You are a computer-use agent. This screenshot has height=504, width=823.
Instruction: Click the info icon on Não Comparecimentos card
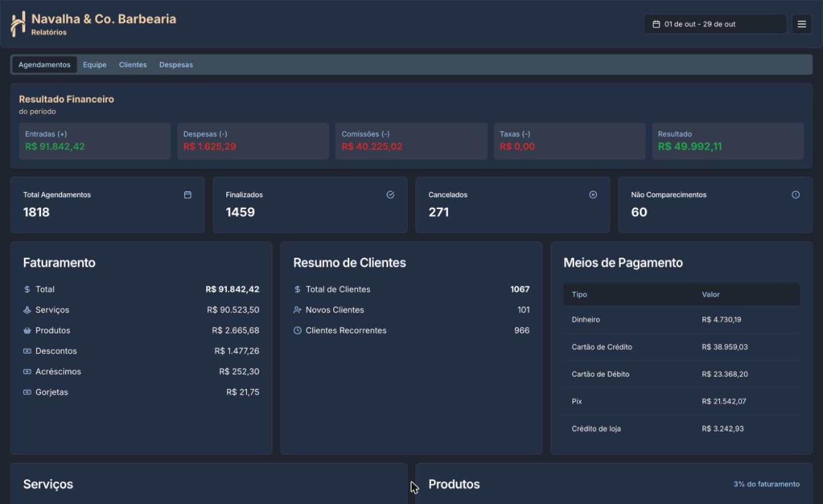tap(796, 195)
